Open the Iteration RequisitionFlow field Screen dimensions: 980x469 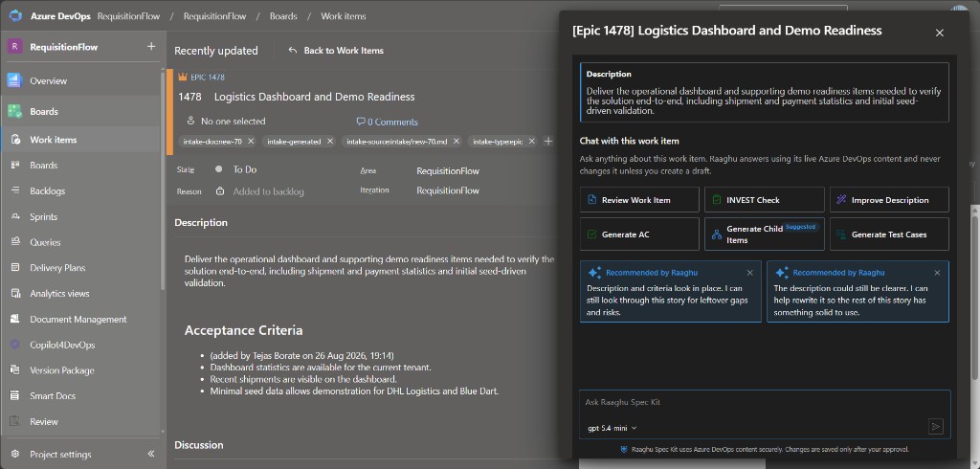tap(448, 190)
